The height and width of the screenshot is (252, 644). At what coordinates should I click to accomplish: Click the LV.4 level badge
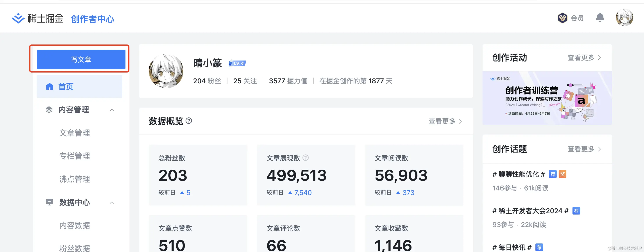tap(237, 63)
